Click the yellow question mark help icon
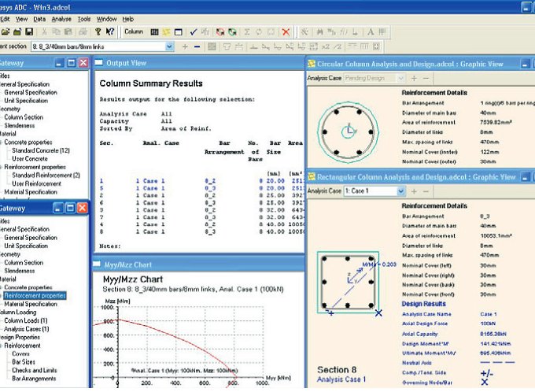This screenshot has width=535, height=392. (98, 32)
